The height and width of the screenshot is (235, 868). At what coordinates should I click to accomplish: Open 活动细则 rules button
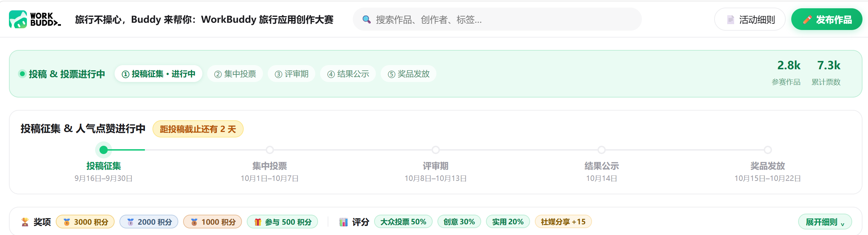[x=750, y=19]
